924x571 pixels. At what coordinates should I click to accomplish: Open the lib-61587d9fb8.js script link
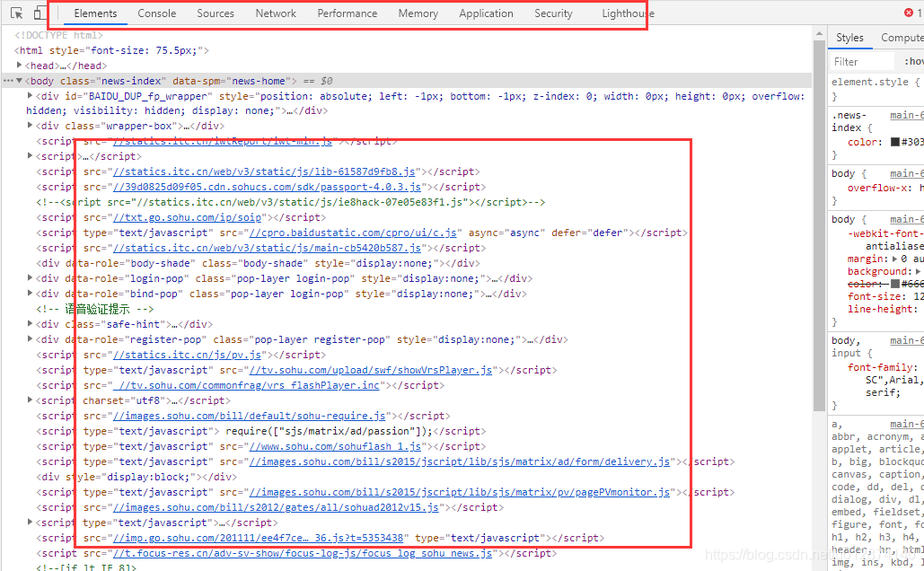(264, 171)
